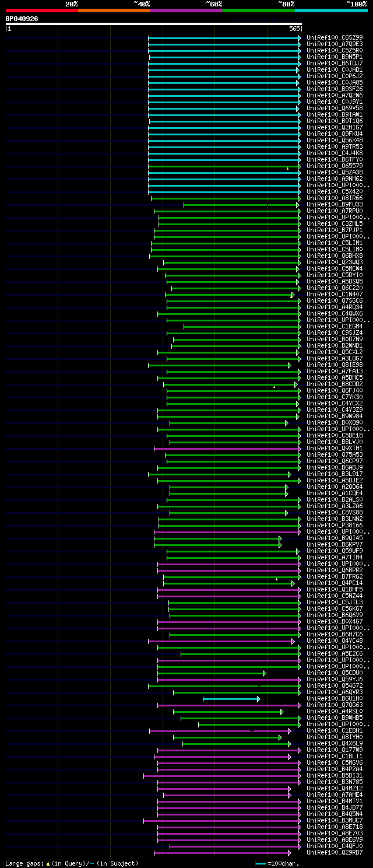Click the red 20% identity legend segment

(x=42, y=10)
